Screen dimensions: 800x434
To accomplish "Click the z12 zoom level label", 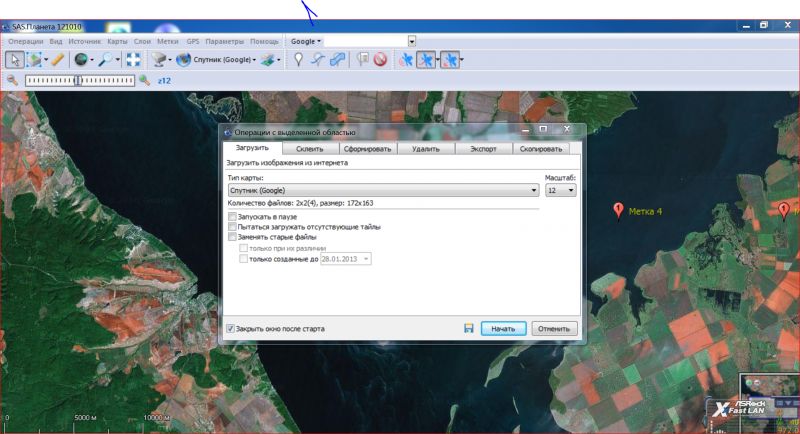I will point(164,81).
